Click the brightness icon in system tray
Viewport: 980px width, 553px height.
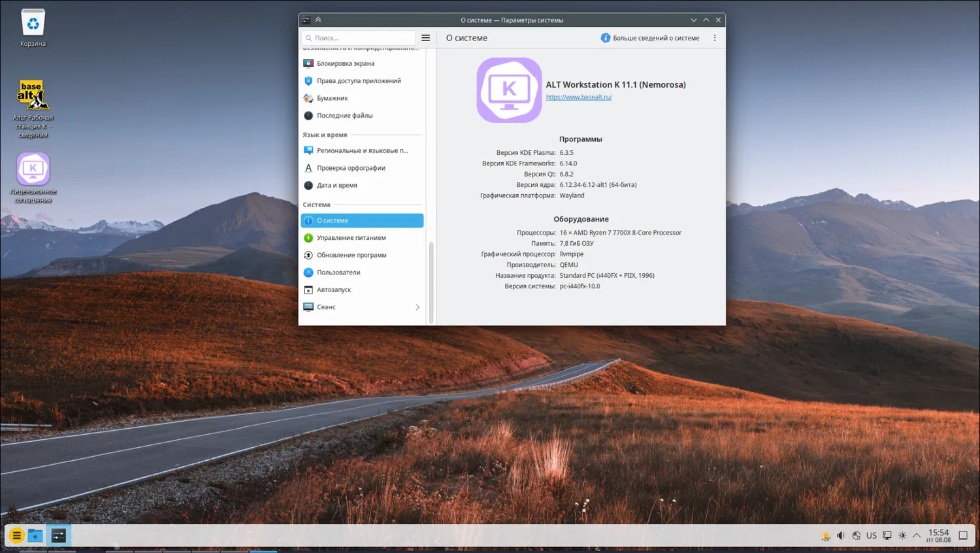pos(902,535)
